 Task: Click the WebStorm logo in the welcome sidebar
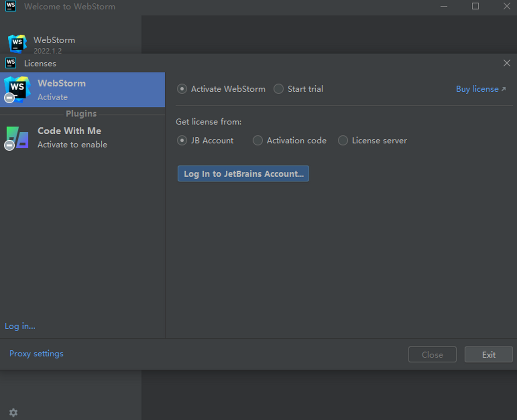(x=17, y=43)
